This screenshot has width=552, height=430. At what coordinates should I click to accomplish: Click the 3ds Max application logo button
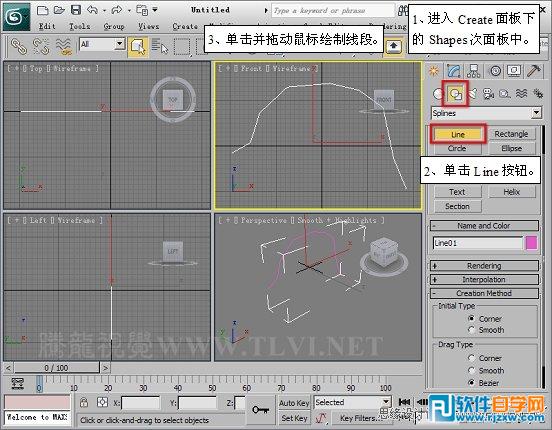coord(16,17)
